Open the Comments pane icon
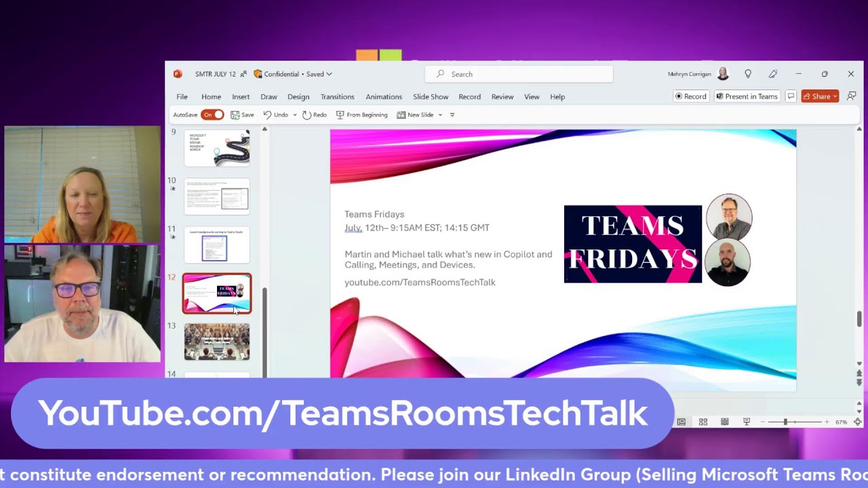This screenshot has height=488, width=868. point(791,96)
